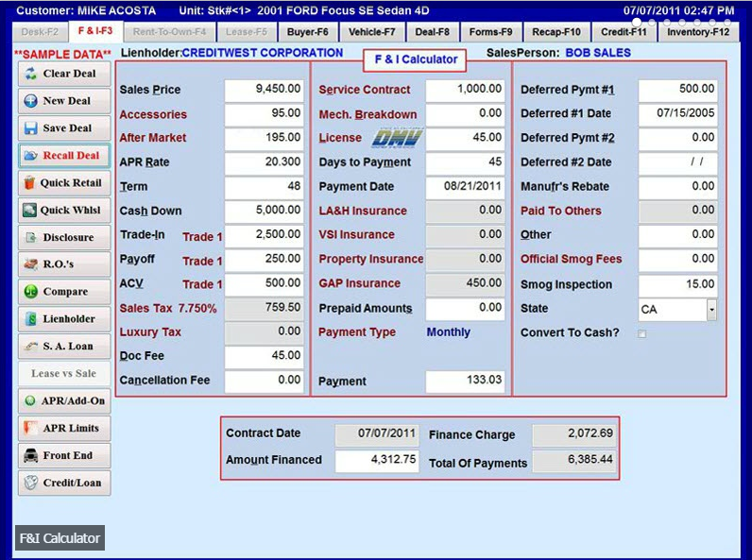Click the Quick Whlsl icon

click(29, 210)
